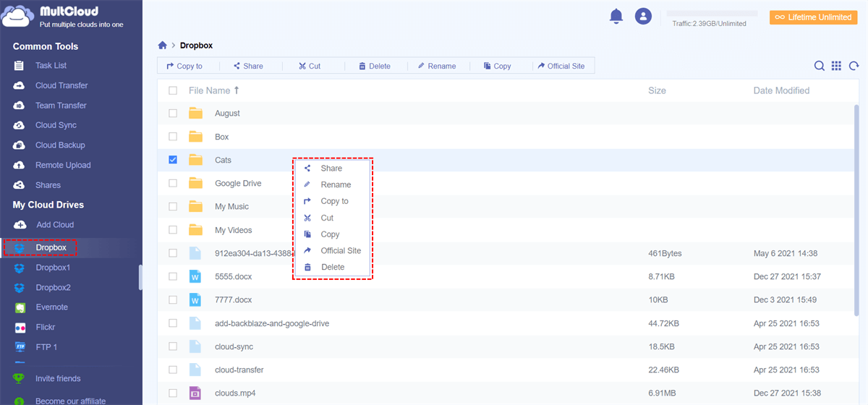
Task: Open the cloud-sync file name
Action: pos(235,346)
